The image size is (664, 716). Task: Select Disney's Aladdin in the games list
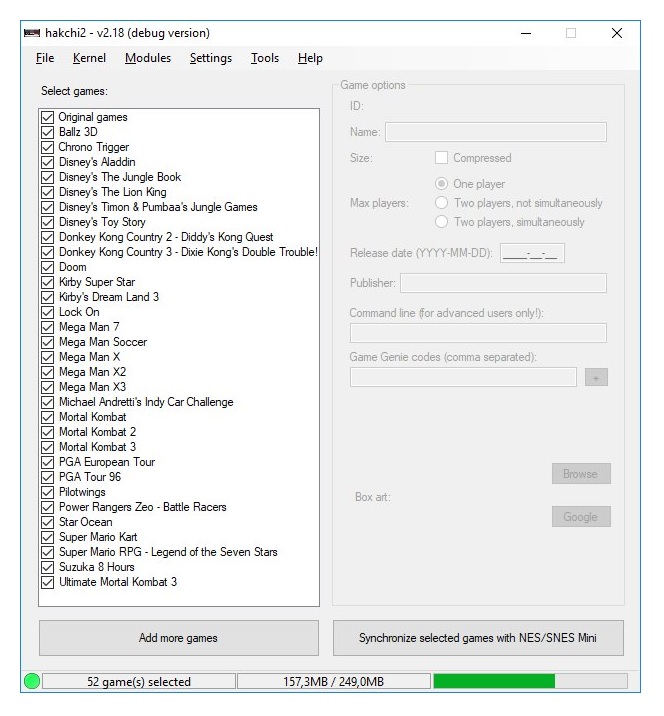97,162
